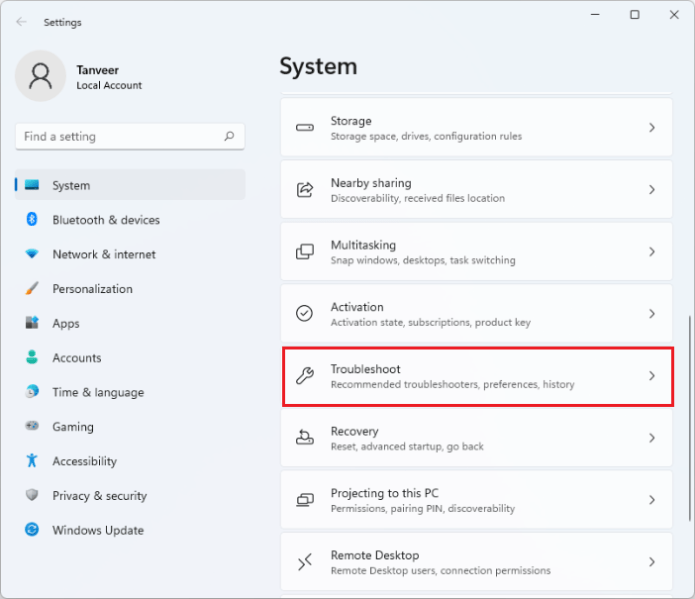Viewport: 695px width, 599px height.
Task: Open Projecting to this PC title
Action: (384, 493)
